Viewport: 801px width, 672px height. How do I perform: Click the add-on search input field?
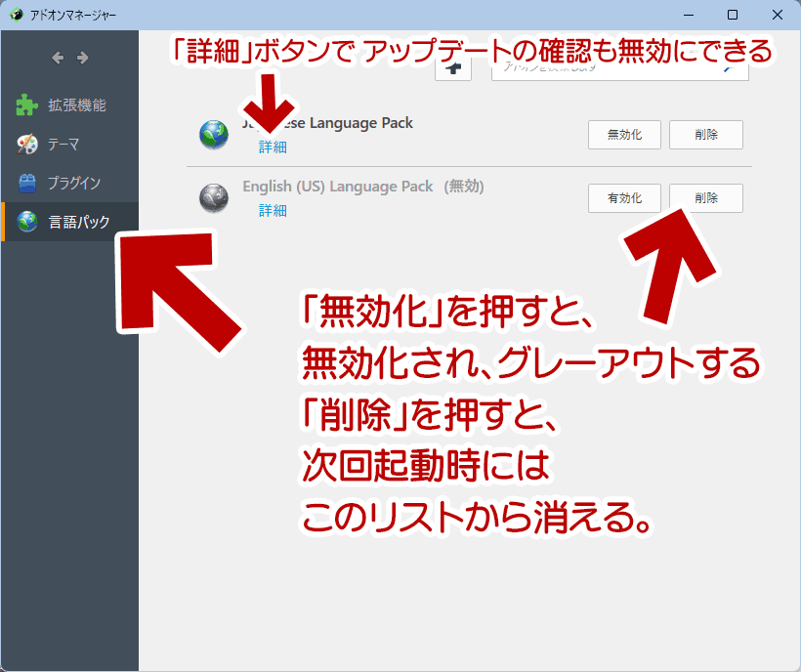[606, 69]
